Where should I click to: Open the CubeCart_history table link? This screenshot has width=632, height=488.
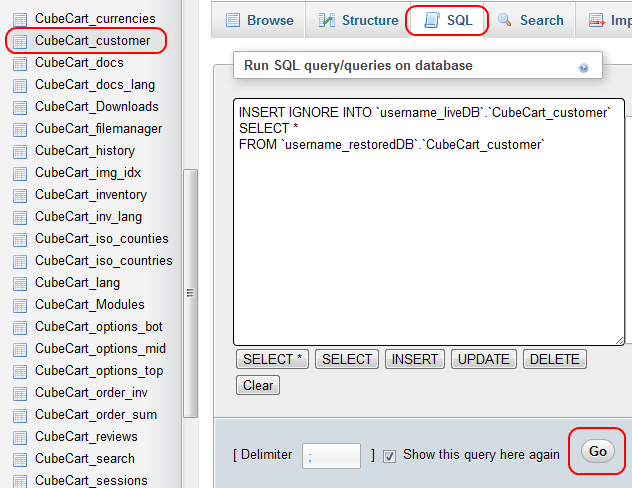click(x=85, y=151)
